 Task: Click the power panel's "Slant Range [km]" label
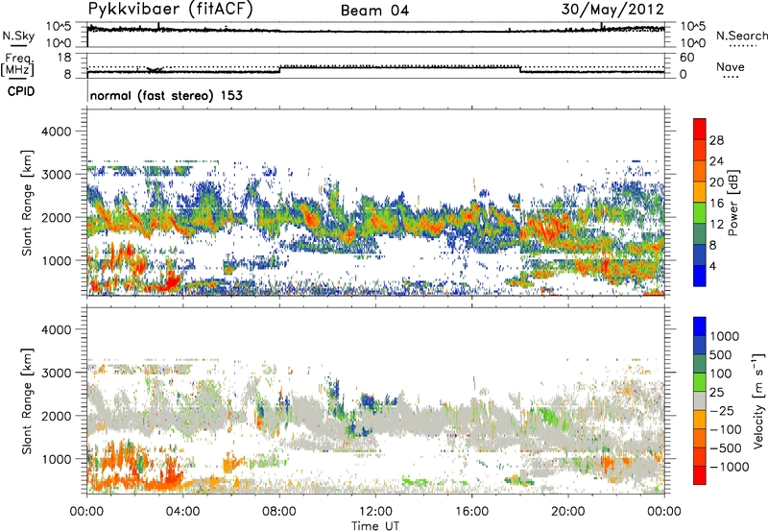(x=27, y=203)
